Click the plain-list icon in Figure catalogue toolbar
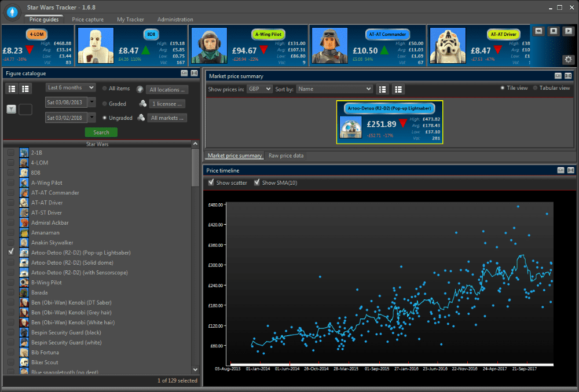Image resolution: width=579 pixels, height=392 pixels. (x=25, y=89)
